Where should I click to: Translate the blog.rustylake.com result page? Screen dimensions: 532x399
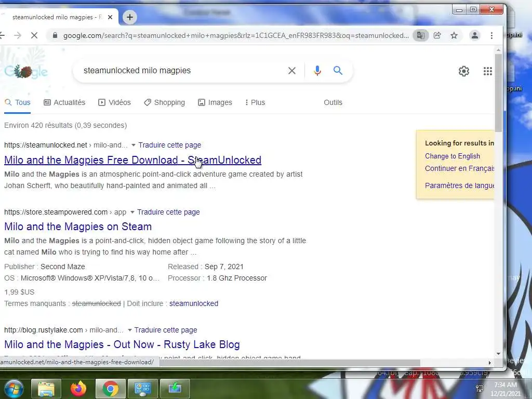coord(166,330)
